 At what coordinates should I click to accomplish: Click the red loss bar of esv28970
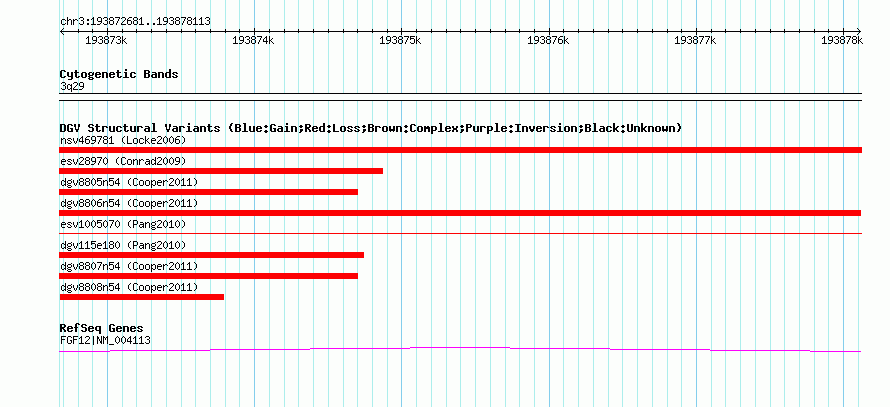click(x=221, y=171)
